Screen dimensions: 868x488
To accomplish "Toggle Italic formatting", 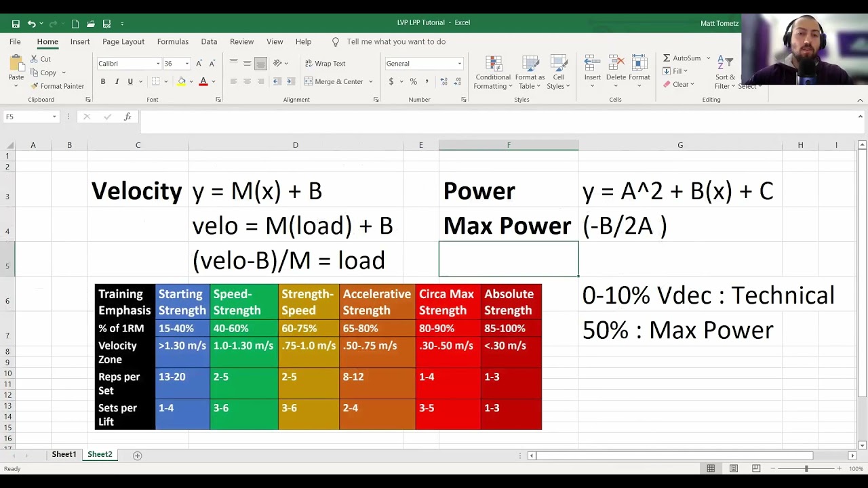I will [x=117, y=81].
